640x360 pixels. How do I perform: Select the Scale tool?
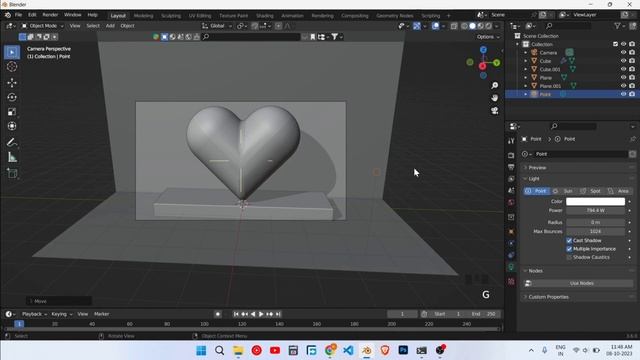(12, 112)
